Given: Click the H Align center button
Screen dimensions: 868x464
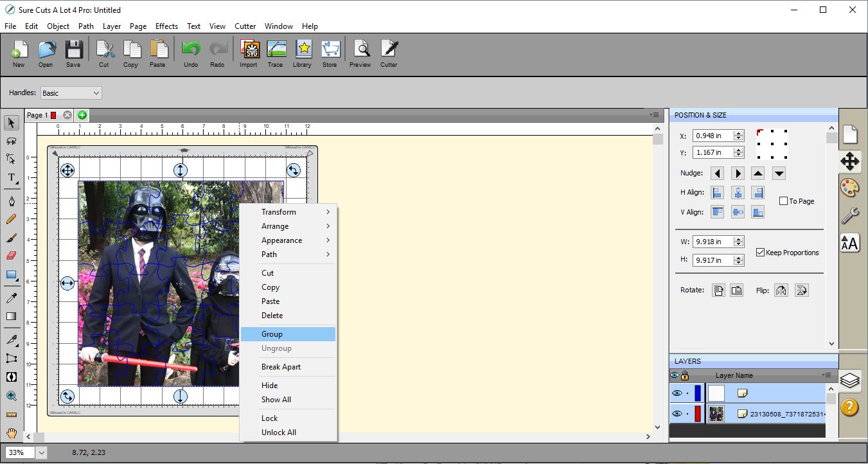Looking at the screenshot, I should 738,193.
